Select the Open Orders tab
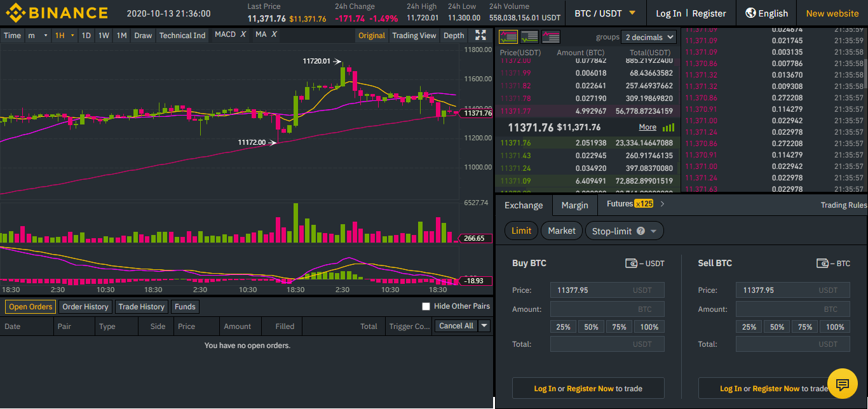This screenshot has height=409, width=868. pyautogui.click(x=31, y=307)
